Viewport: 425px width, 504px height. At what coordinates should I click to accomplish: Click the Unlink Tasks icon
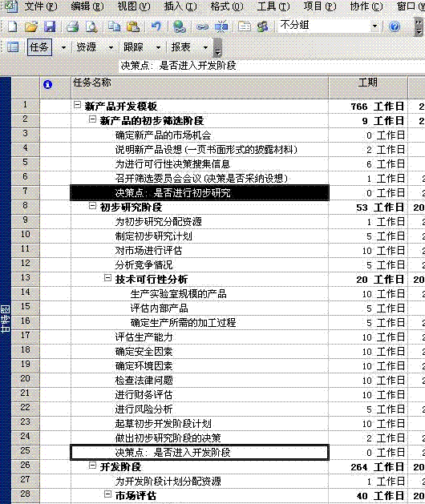221,26
